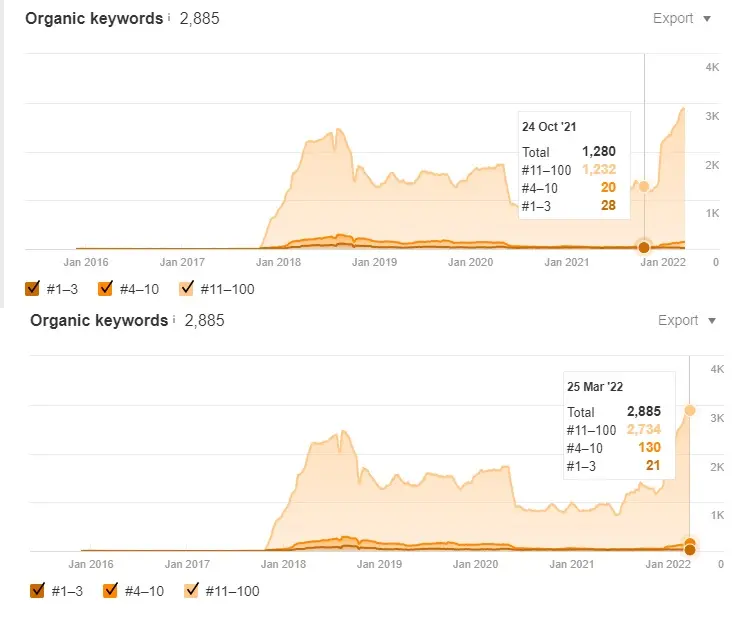
Task: Uncheck the #4–10 checkbox in bottom chart
Action: click(x=111, y=591)
